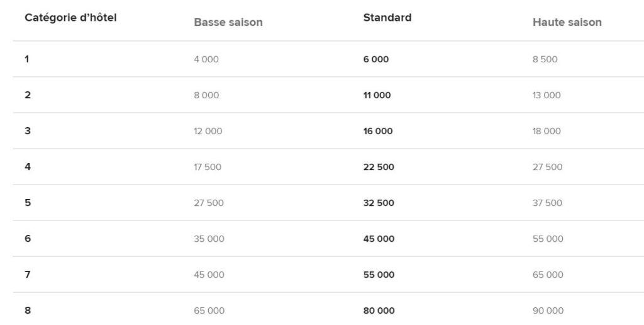This screenshot has height=325, width=644.
Task: Select the 17 500 Basse saison cell
Action: (x=208, y=167)
